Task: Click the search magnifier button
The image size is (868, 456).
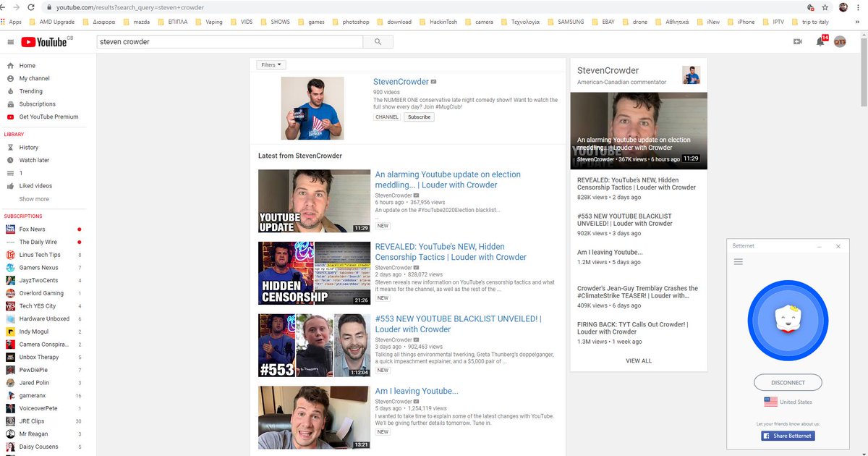Action: (378, 42)
